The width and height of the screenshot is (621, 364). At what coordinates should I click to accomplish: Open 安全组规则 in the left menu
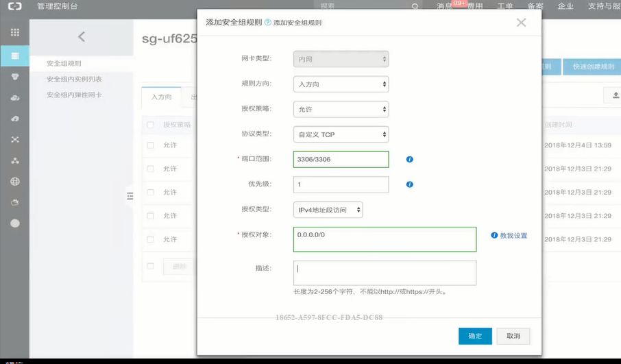point(64,63)
